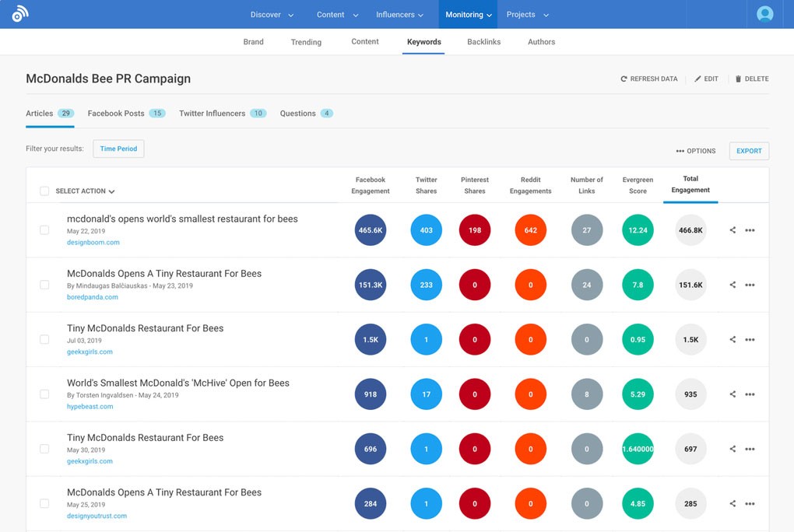Click the 198 Pinterest shares circle
The height and width of the screenshot is (532, 794).
475,230
